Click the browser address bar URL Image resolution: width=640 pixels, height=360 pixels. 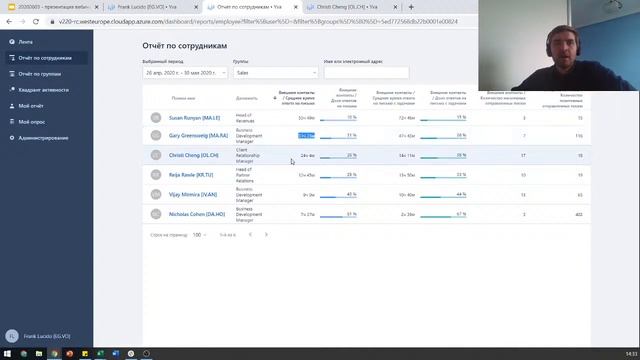258,22
